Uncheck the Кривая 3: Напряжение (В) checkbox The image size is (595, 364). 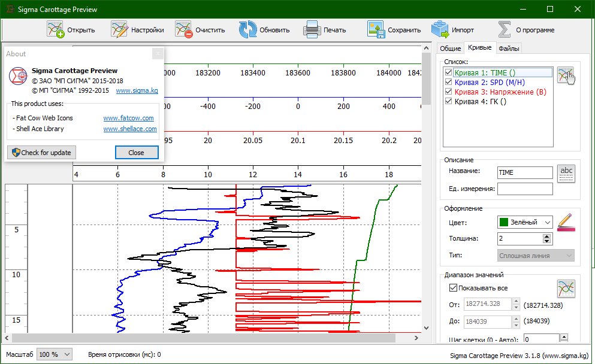click(x=449, y=92)
